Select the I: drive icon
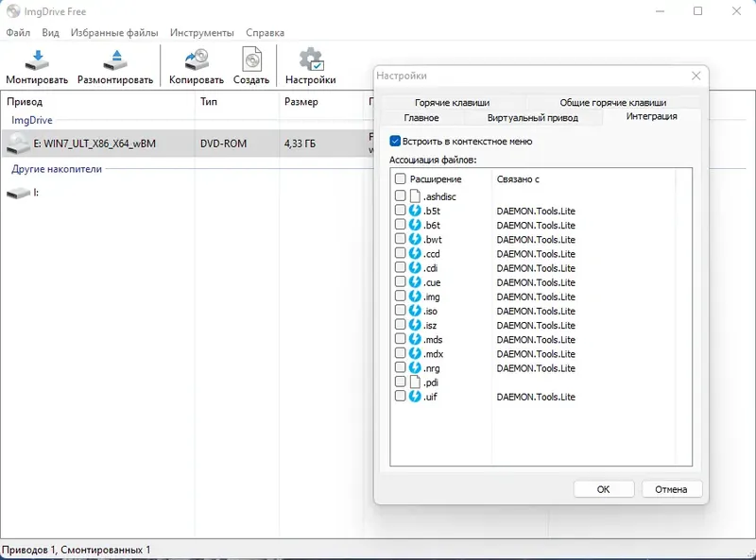Viewport: 756px width, 560px height. tap(19, 194)
